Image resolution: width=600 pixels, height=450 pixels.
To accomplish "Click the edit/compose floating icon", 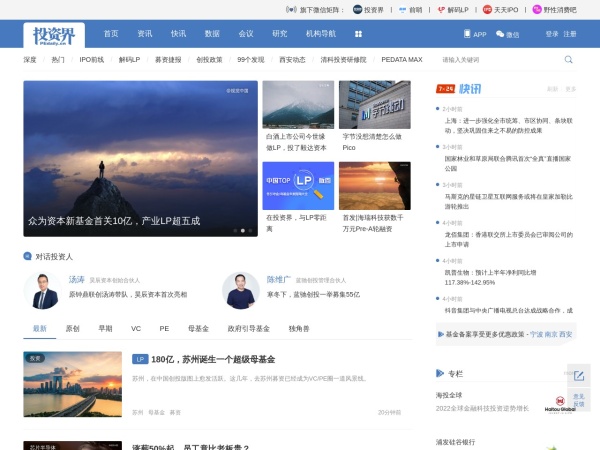I will 578,376.
